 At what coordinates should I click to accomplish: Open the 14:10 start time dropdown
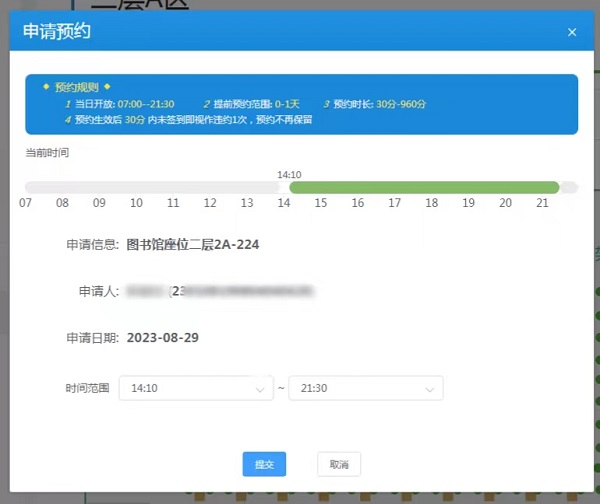pyautogui.click(x=195, y=388)
